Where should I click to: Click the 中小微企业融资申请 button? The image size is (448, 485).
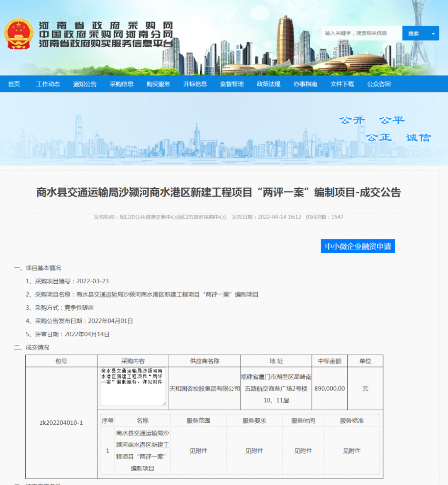pos(358,246)
